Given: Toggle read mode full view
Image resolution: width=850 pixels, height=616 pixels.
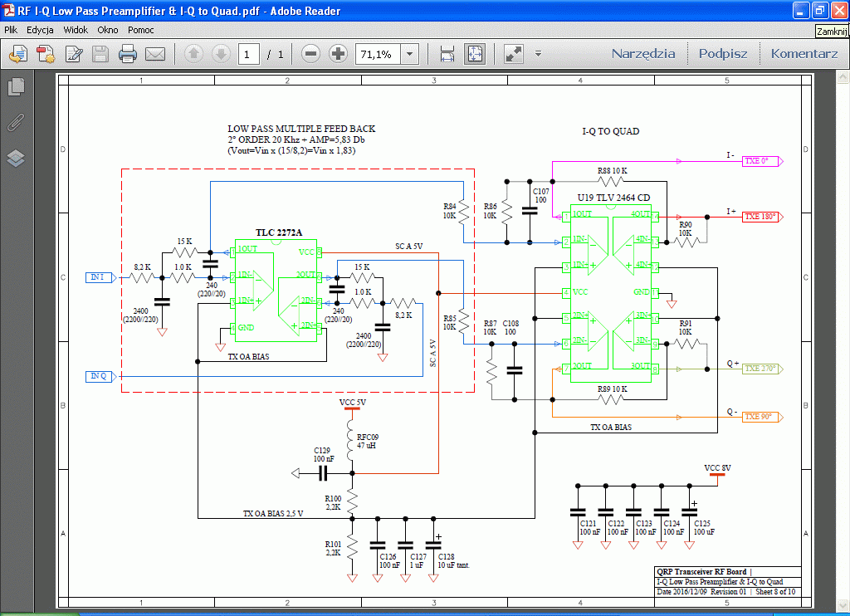Looking at the screenshot, I should [x=514, y=55].
